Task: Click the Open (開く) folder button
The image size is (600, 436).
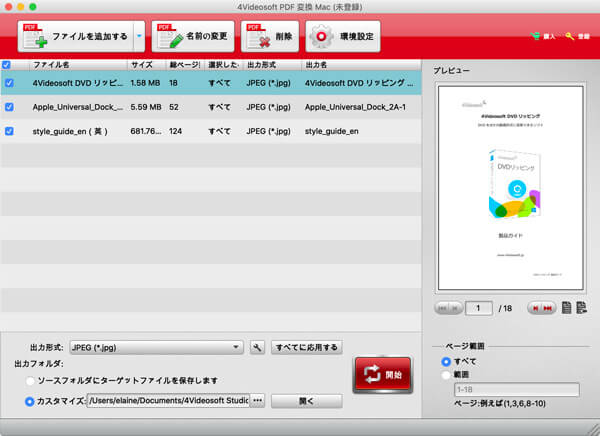Action: [307, 401]
